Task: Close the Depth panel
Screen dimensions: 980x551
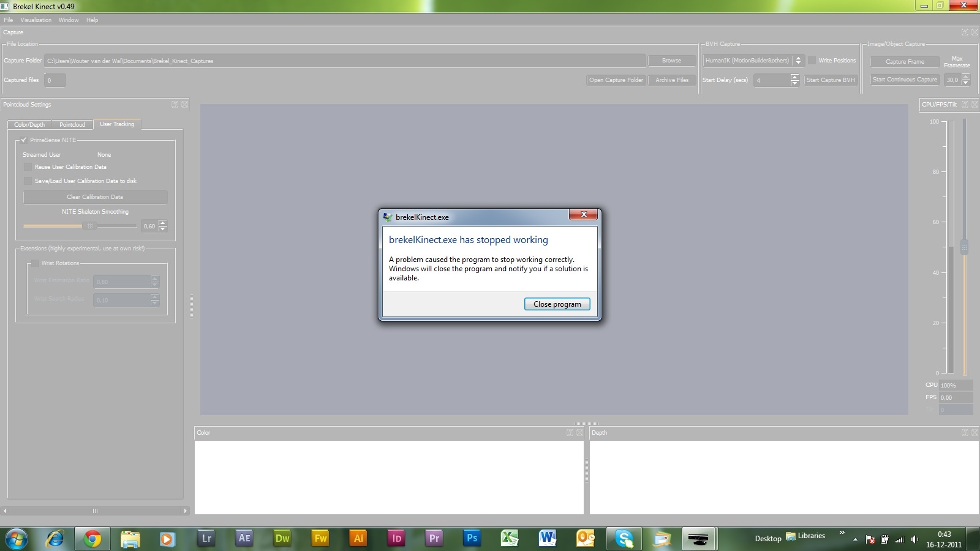Action: coord(974,433)
